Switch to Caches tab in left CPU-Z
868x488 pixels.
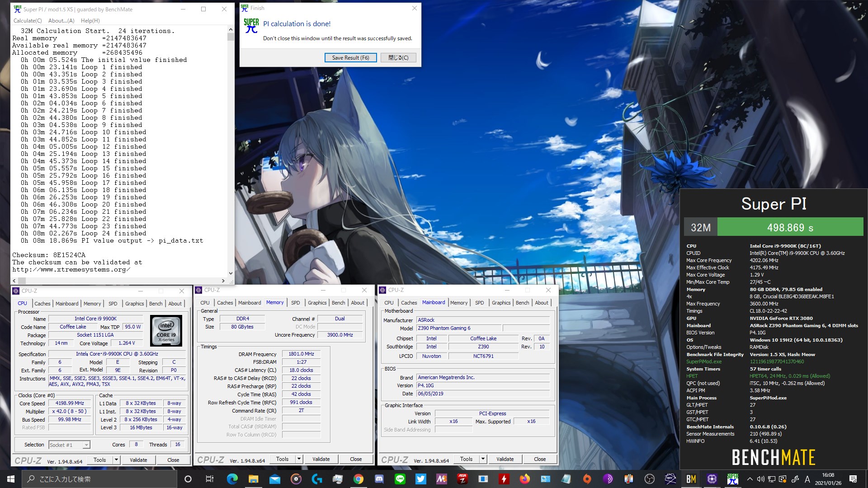[42, 304]
